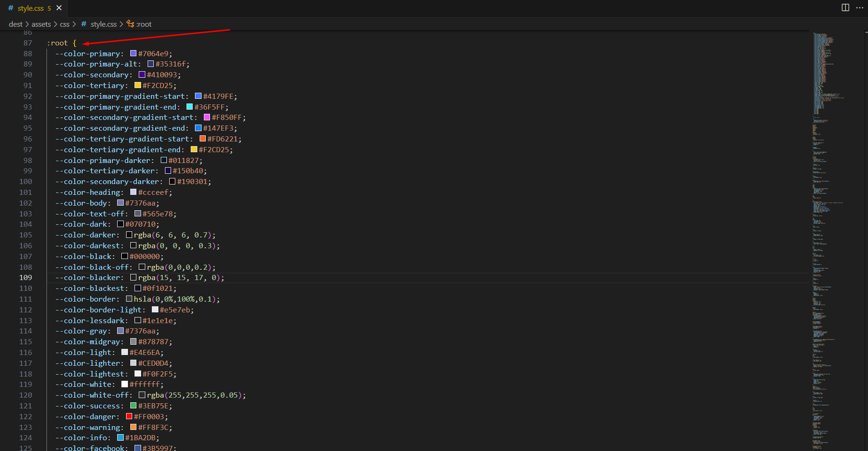
Task: Click the #3B5997 facebook swatch
Action: tap(138, 448)
